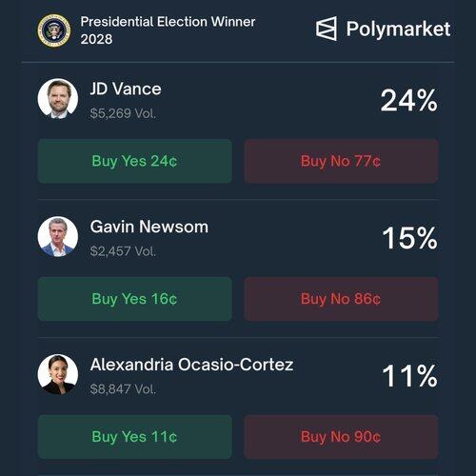Click the Presidential Election Winner 2028 title
The height and width of the screenshot is (476, 476).
point(168,30)
